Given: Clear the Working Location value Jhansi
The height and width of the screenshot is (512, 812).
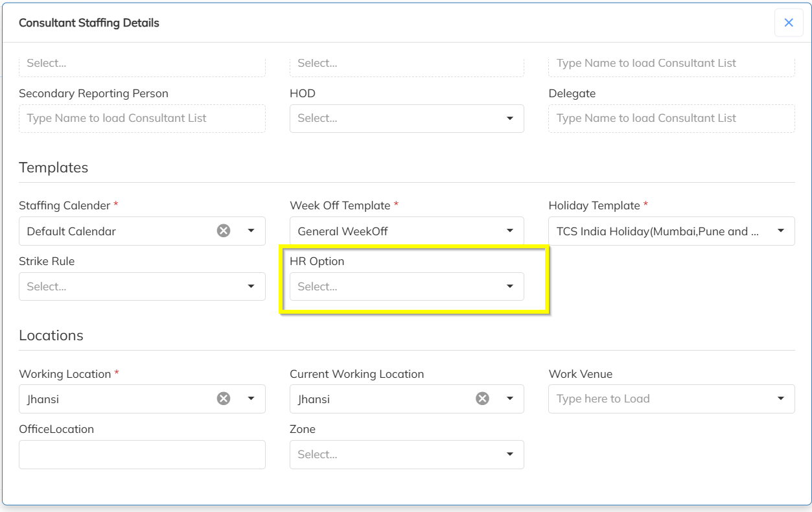Looking at the screenshot, I should pyautogui.click(x=224, y=399).
